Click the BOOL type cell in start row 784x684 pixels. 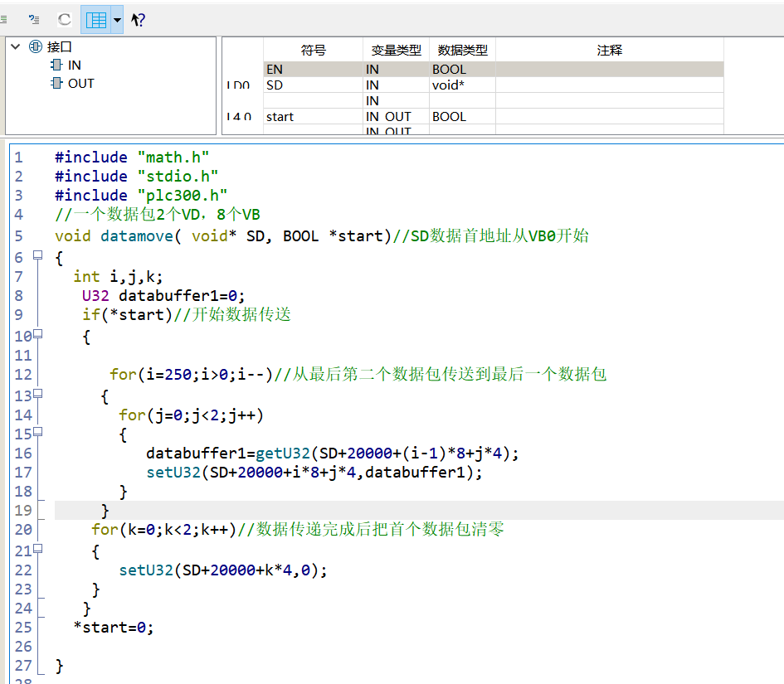462,116
